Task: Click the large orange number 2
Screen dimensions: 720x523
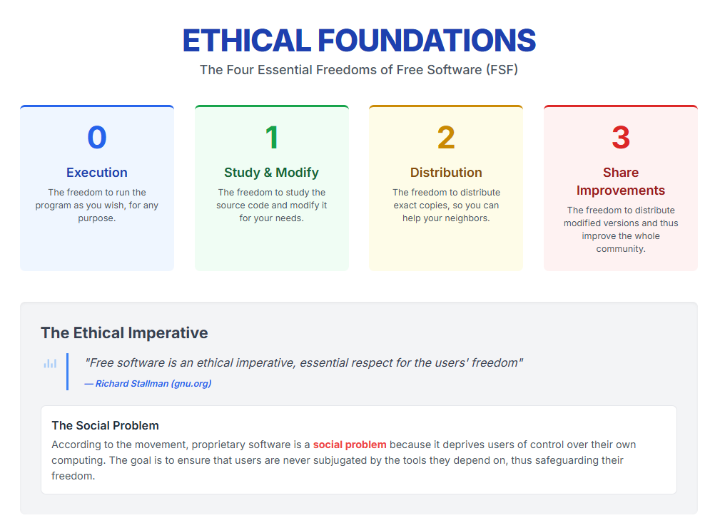Action: (446, 137)
